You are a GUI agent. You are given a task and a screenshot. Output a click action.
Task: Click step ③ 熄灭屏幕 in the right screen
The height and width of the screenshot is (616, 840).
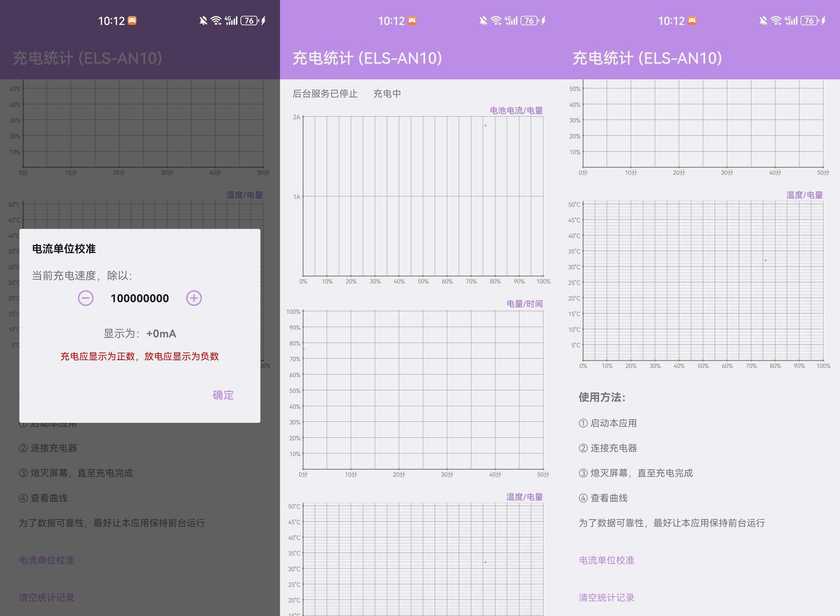636,473
